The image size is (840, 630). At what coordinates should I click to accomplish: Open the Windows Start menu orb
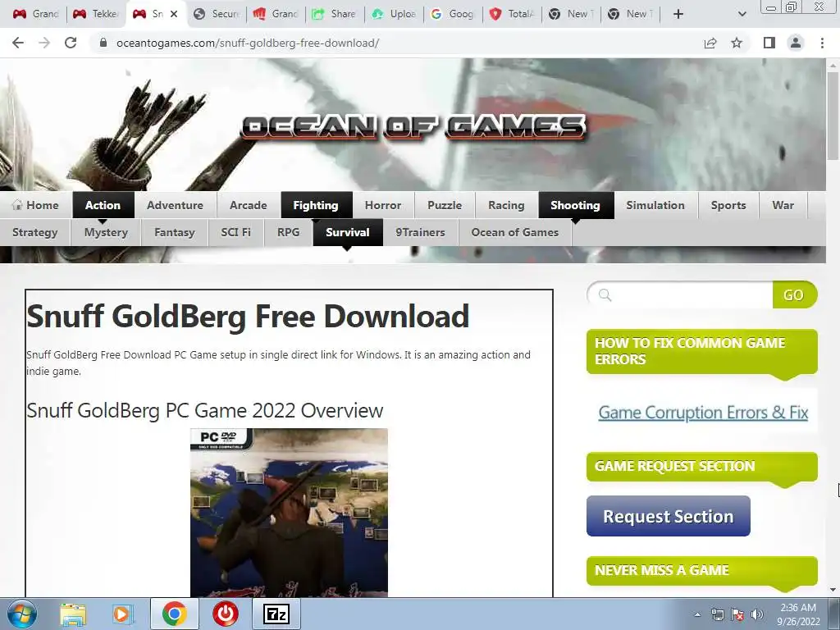[22, 614]
